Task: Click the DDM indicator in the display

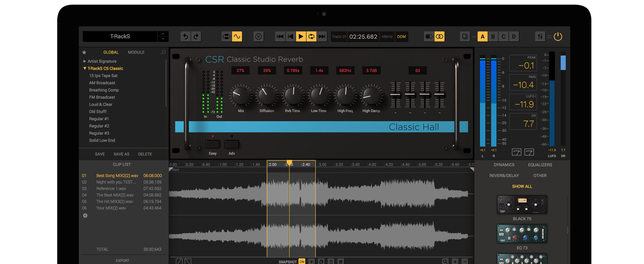Action: coord(402,37)
